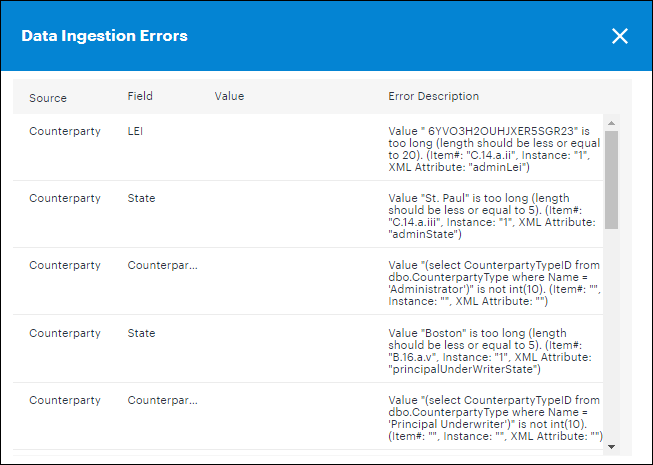Select the State field in the Boston row
The height and width of the screenshot is (465, 653).
(142, 333)
